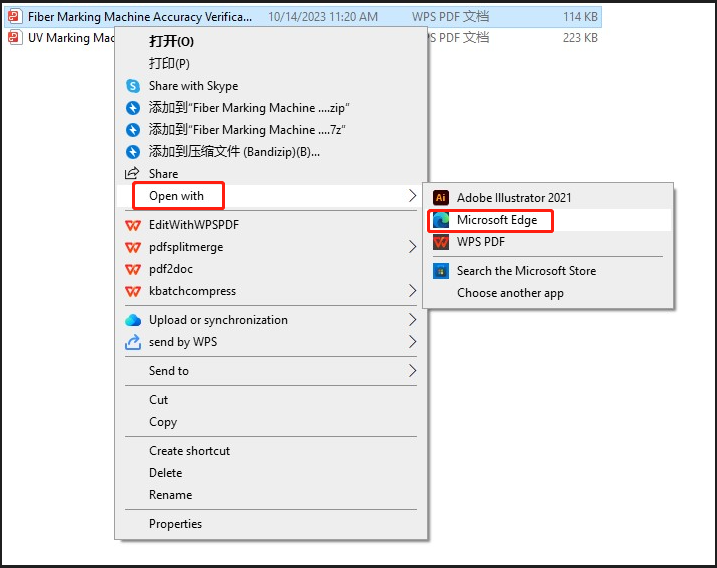Image resolution: width=717 pixels, height=568 pixels.
Task: Click the send by WPS share icon
Action: pyautogui.click(x=133, y=342)
